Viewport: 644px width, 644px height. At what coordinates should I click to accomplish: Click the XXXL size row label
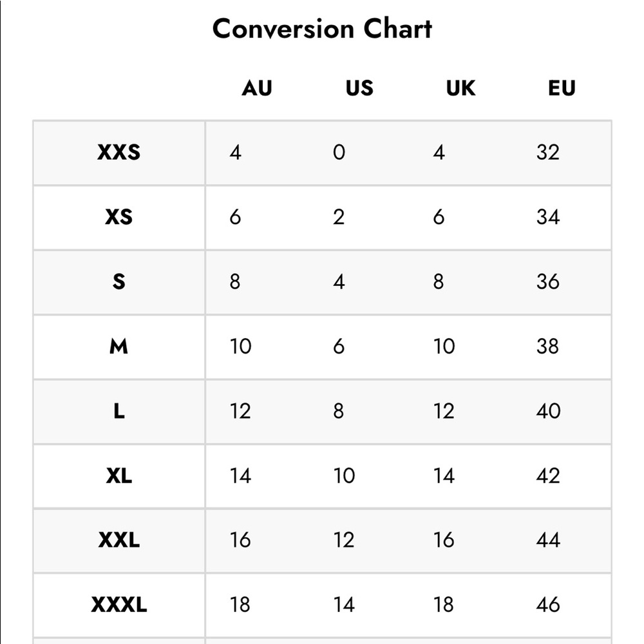point(118,605)
